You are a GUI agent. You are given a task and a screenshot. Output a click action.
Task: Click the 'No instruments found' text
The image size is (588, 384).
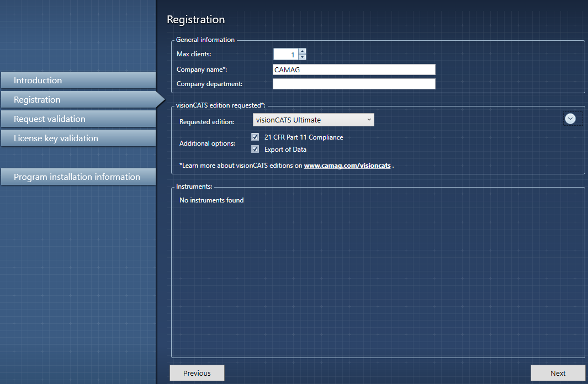[211, 200]
